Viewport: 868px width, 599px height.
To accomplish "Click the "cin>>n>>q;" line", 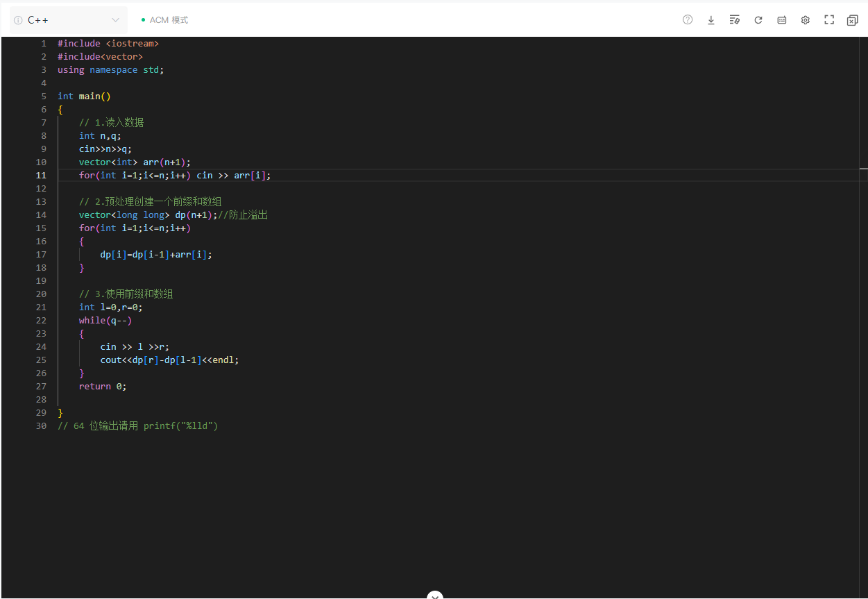I will [105, 149].
